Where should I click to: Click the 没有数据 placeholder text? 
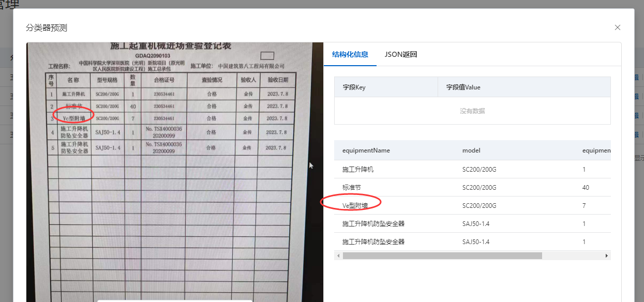click(472, 111)
